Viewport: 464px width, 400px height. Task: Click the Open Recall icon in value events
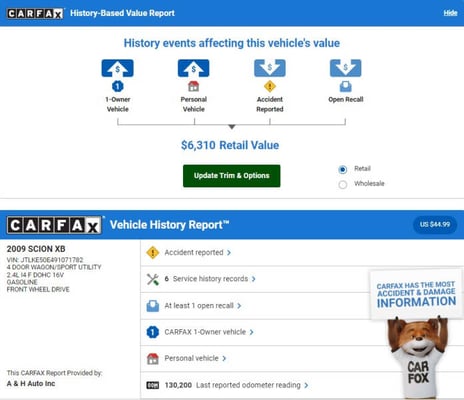coord(345,87)
